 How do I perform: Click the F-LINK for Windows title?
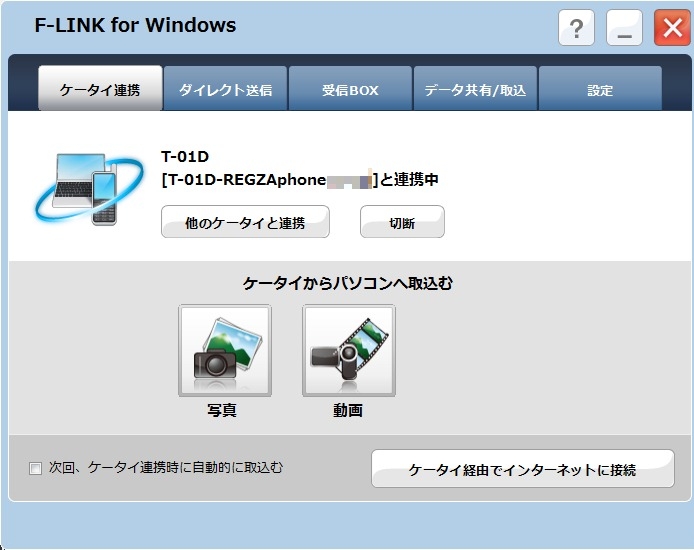coord(135,25)
